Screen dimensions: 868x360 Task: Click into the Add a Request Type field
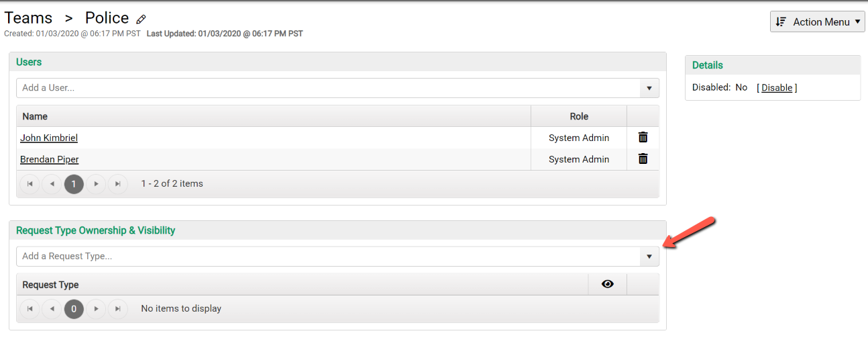pos(328,257)
